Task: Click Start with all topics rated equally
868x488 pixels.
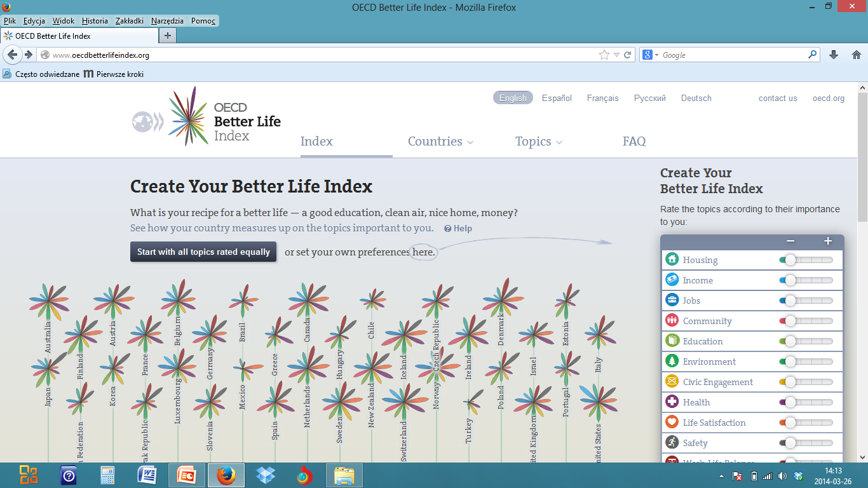Action: point(203,252)
